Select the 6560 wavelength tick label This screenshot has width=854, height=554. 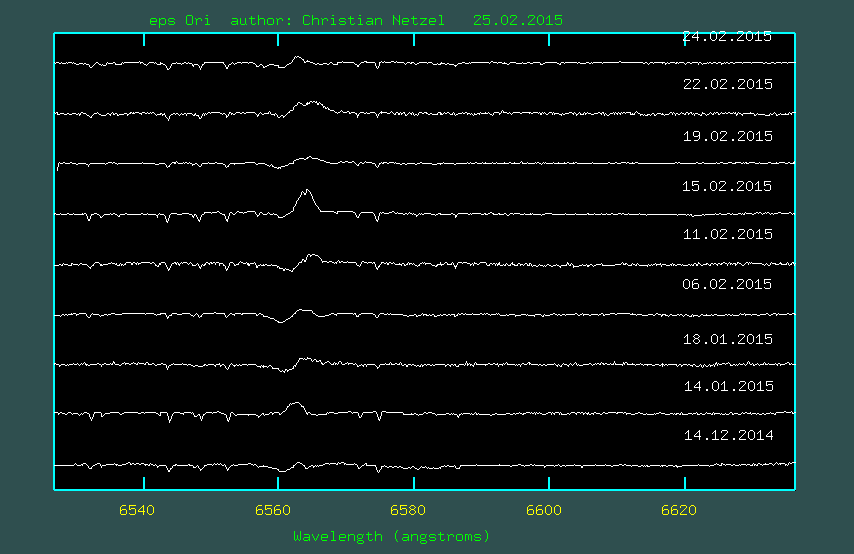272,511
